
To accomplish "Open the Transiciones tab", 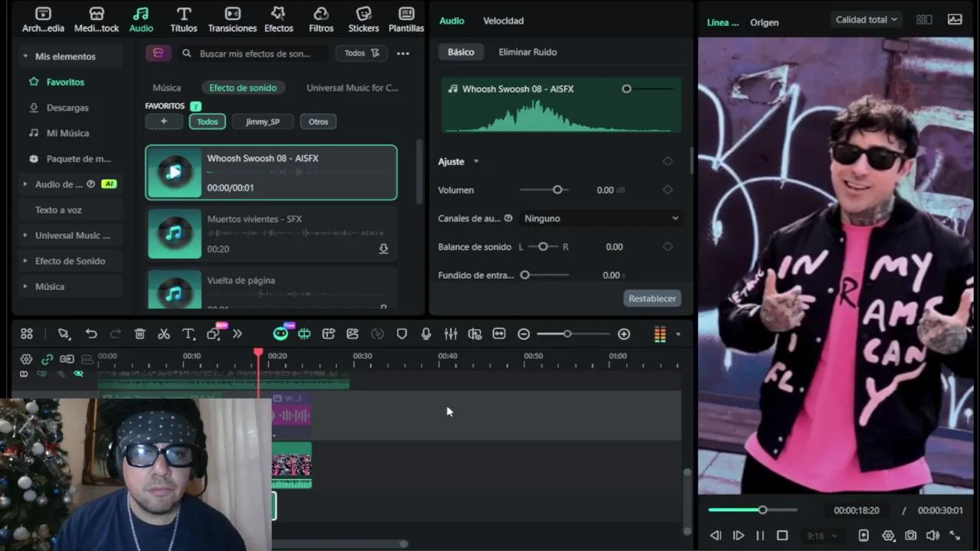I will tap(232, 20).
